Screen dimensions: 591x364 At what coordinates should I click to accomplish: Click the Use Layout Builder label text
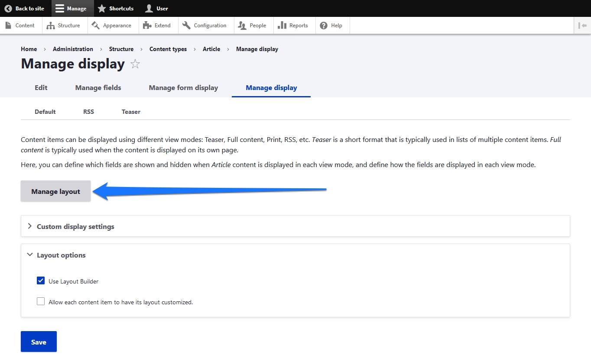point(74,281)
